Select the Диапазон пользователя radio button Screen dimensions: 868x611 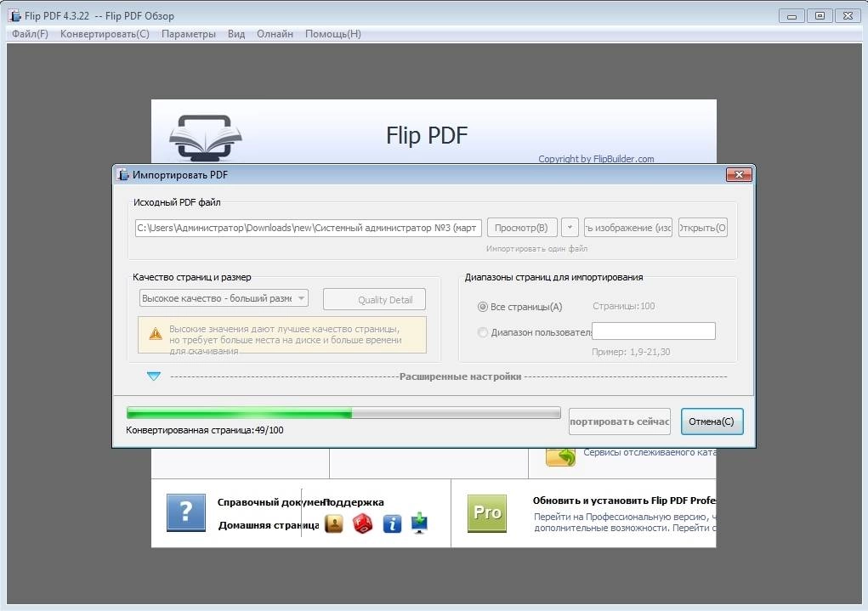(x=483, y=332)
